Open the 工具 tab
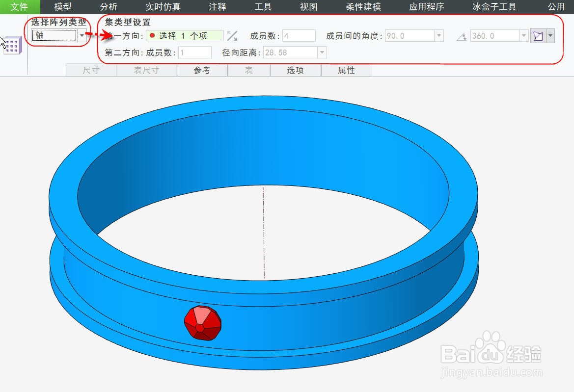This screenshot has width=574, height=392. (263, 7)
